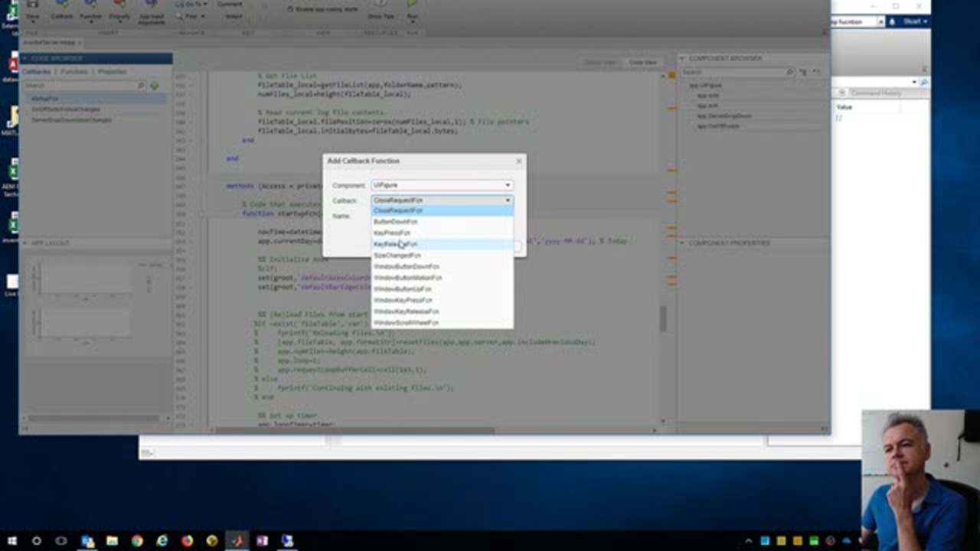Screen dimensions: 980x551
Task: Click the Code Browser search field
Action: click(80, 86)
